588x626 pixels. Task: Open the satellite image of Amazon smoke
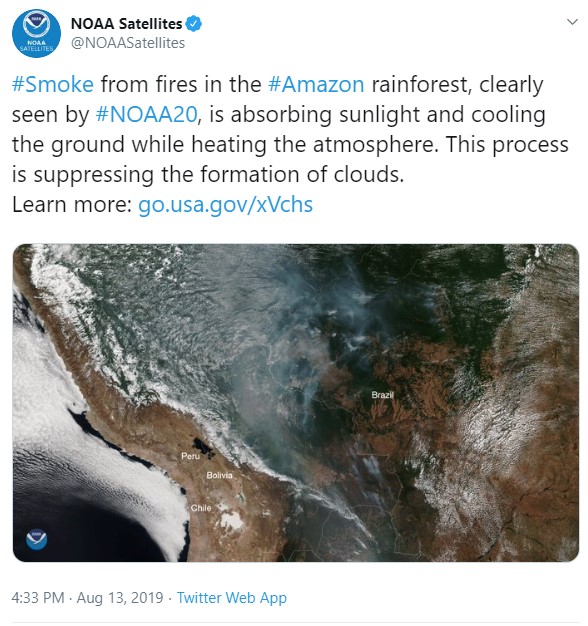point(296,403)
